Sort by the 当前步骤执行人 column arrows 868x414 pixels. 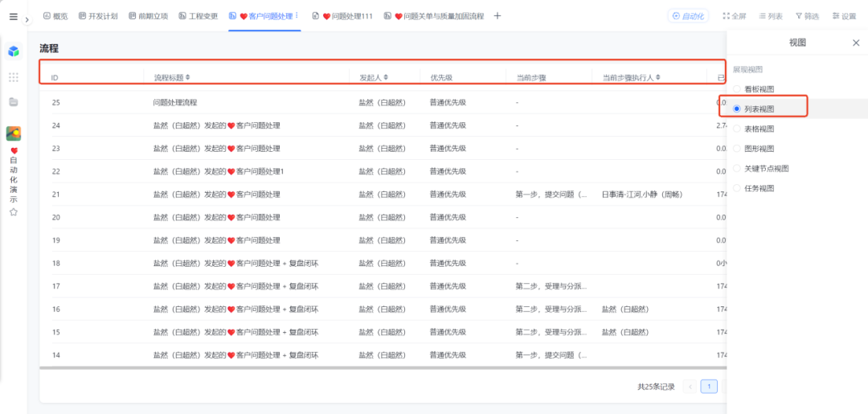658,77
